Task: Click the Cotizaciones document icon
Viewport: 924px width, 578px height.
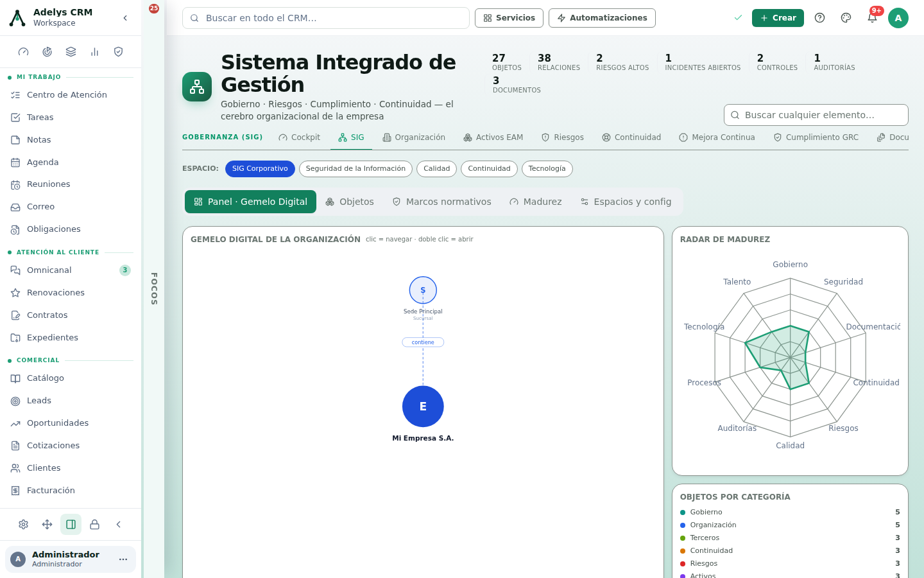Action: (15, 446)
